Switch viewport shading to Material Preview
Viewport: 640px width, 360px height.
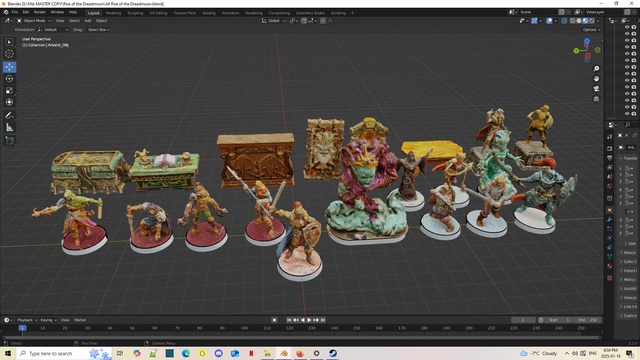(x=585, y=21)
